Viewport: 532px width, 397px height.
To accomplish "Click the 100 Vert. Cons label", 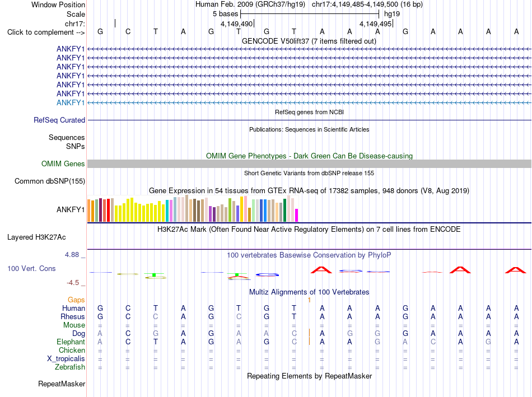I will point(31,269).
